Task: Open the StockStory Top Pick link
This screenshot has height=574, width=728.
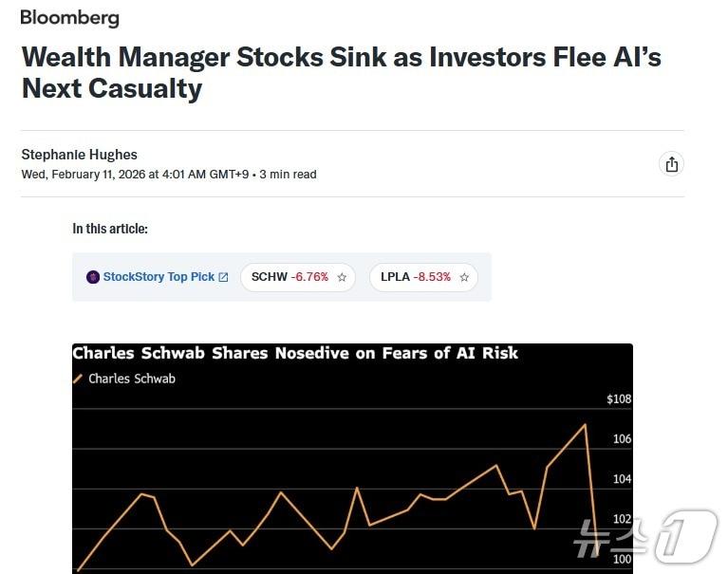Action: 159,277
